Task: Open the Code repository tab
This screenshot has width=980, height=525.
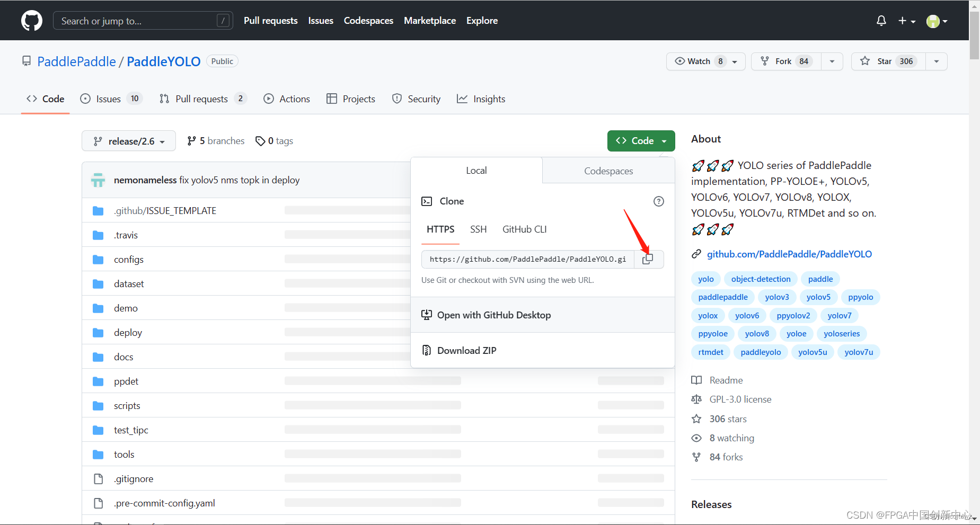Action: point(46,99)
